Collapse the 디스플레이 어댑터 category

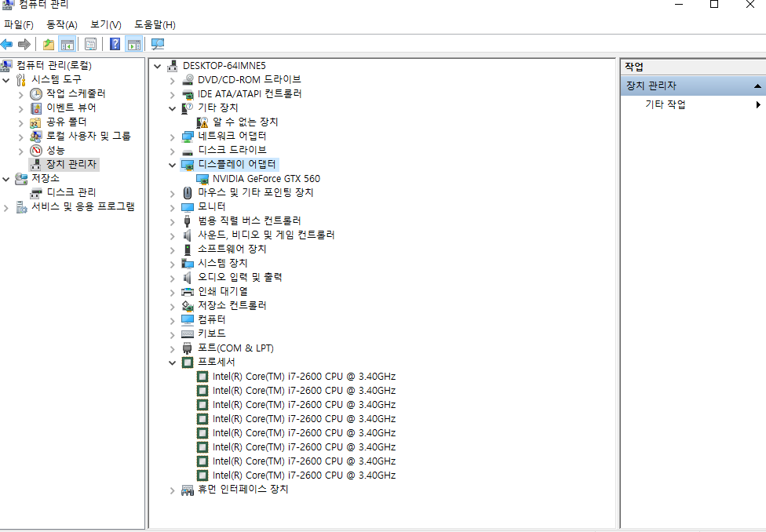[x=173, y=165]
